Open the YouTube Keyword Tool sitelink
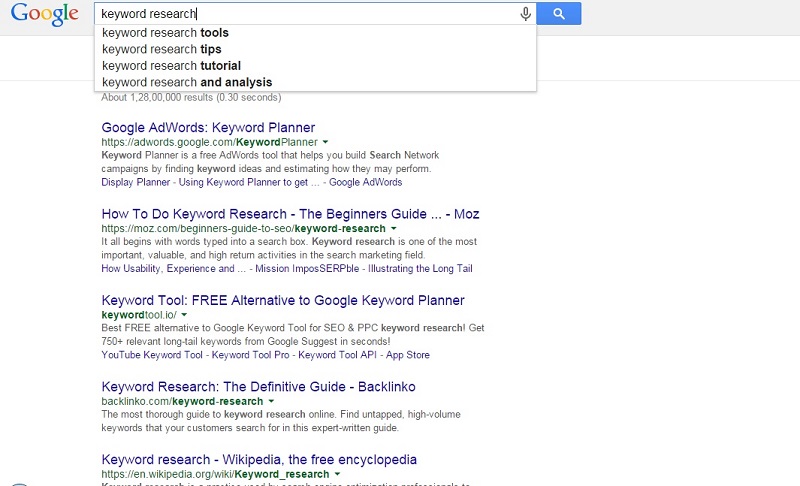 152,355
